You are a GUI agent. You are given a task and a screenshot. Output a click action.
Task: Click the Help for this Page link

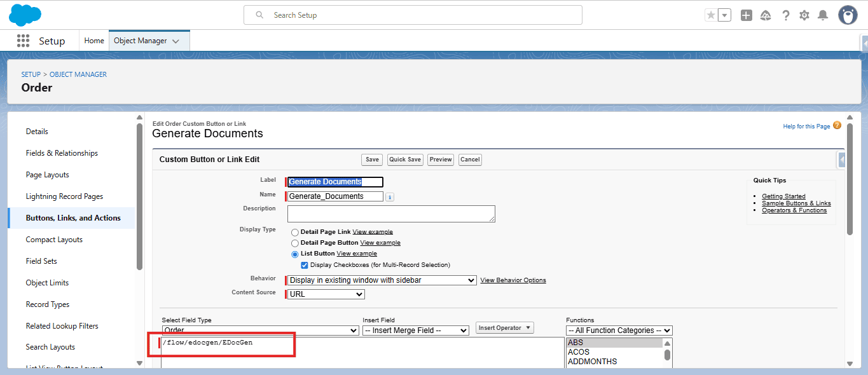(x=806, y=126)
